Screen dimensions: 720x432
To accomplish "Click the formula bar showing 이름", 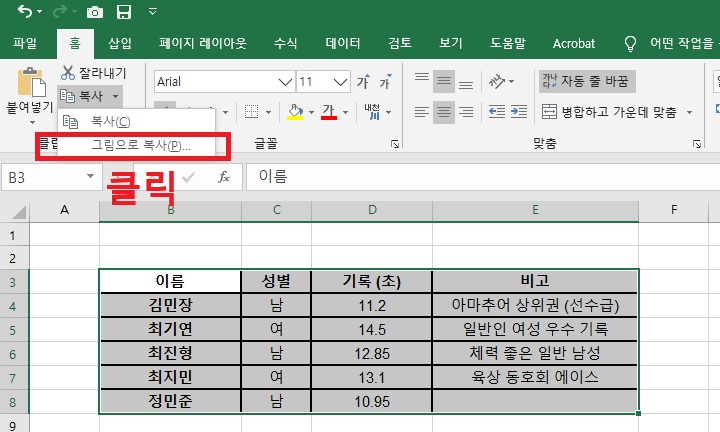I will pyautogui.click(x=483, y=177).
